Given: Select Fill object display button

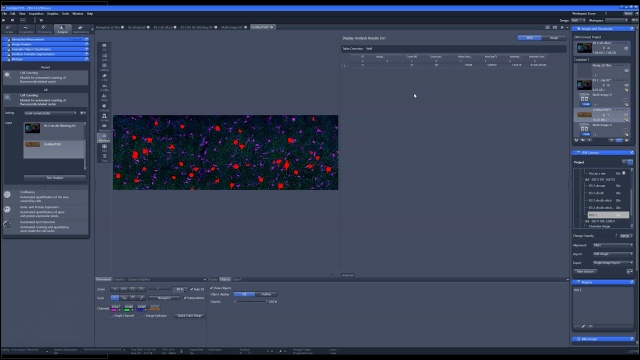Looking at the screenshot, I should pos(244,294).
